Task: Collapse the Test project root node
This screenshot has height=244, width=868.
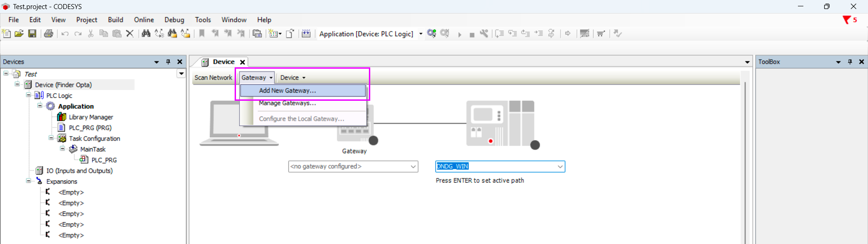Action: [x=6, y=73]
